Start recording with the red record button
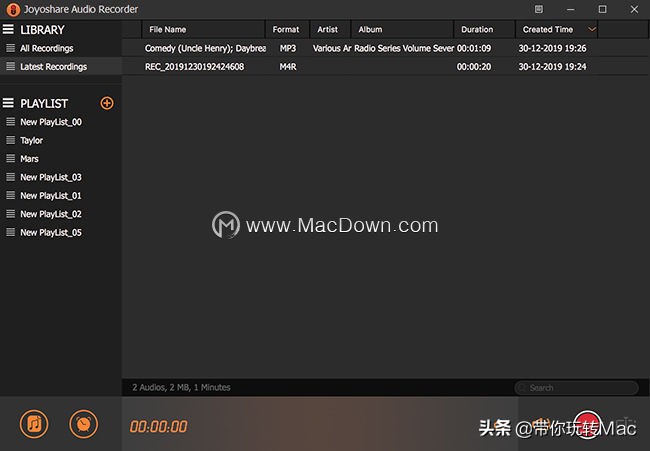650x451 pixels. pyautogui.click(x=587, y=424)
